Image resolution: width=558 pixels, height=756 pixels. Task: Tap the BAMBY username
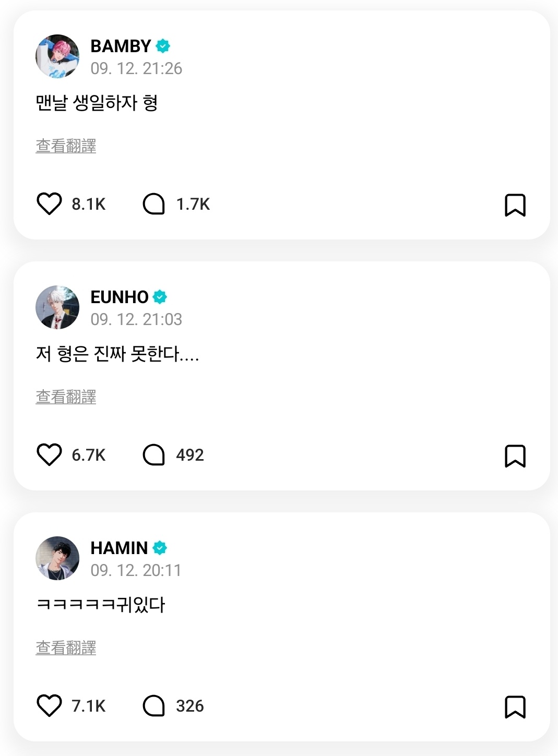tap(121, 46)
